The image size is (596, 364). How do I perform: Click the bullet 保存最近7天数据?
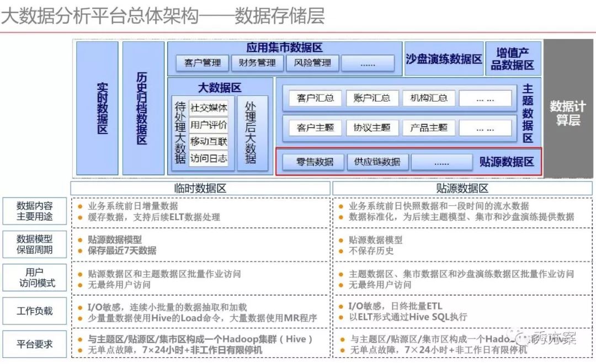coord(122,251)
